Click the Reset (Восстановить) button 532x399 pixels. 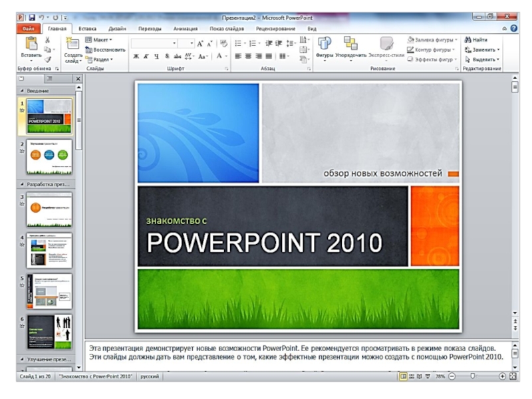105,50
